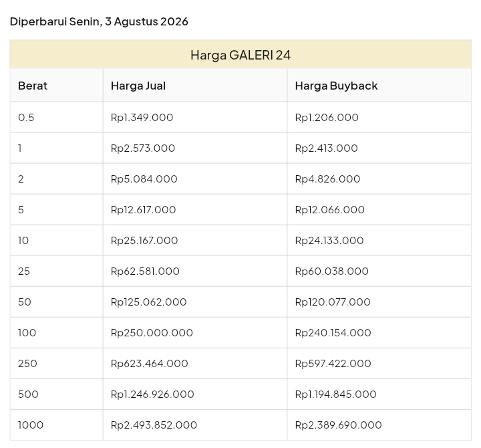Click the Rp125.062.000 sell price

[x=149, y=302]
